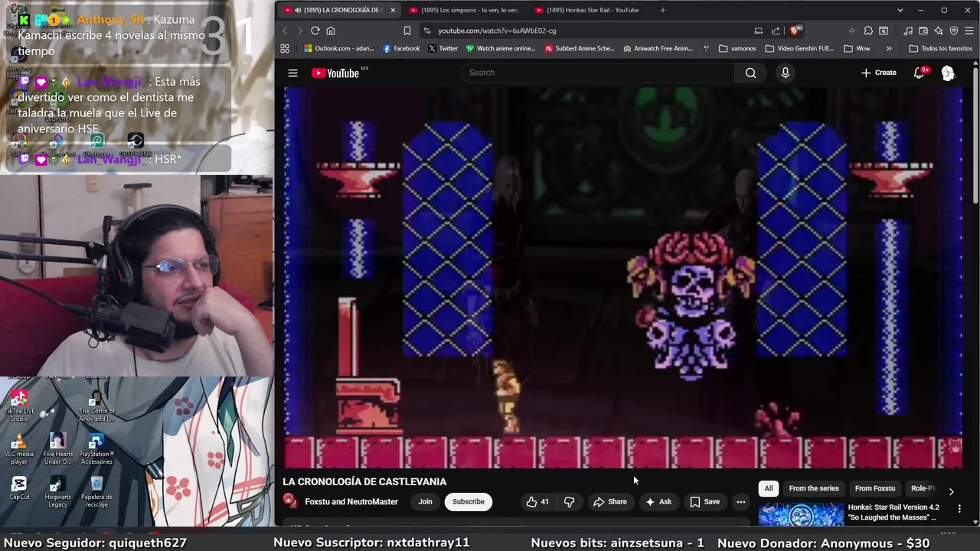
Task: Open the Twitter bookmark
Action: [443, 48]
